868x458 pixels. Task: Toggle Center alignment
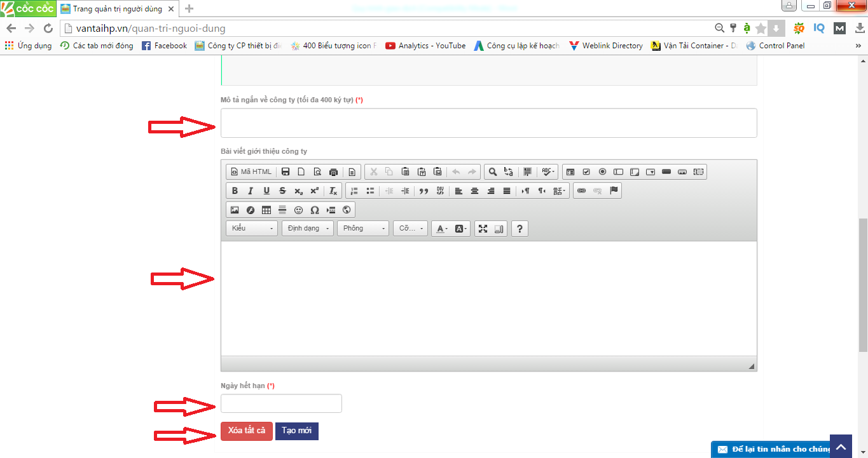click(x=474, y=191)
